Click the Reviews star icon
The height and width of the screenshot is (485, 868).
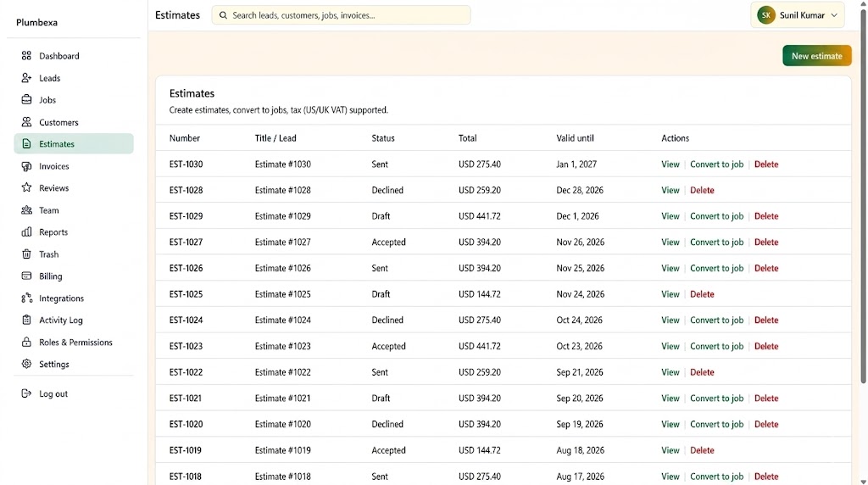pos(26,187)
